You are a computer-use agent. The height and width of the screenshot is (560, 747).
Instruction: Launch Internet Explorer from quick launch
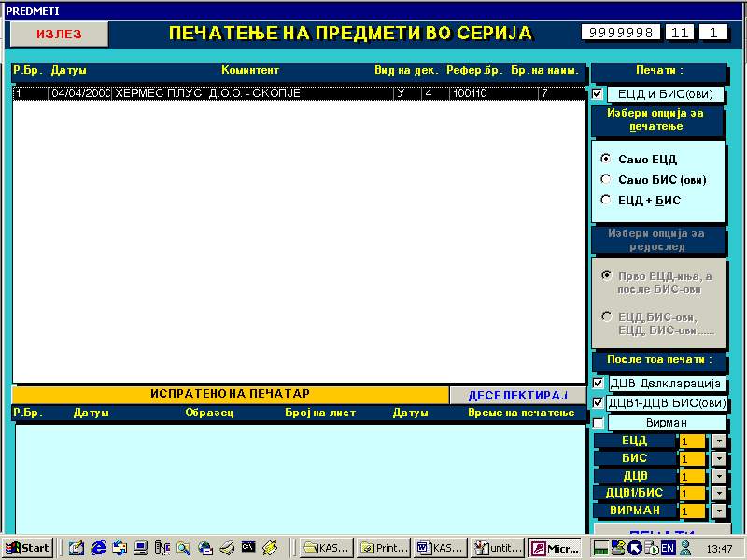pos(98,548)
